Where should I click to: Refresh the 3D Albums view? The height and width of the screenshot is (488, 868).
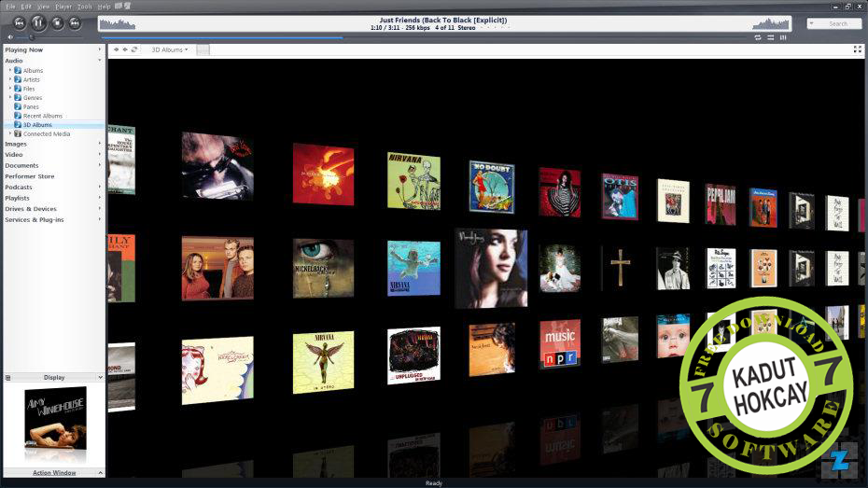point(134,49)
